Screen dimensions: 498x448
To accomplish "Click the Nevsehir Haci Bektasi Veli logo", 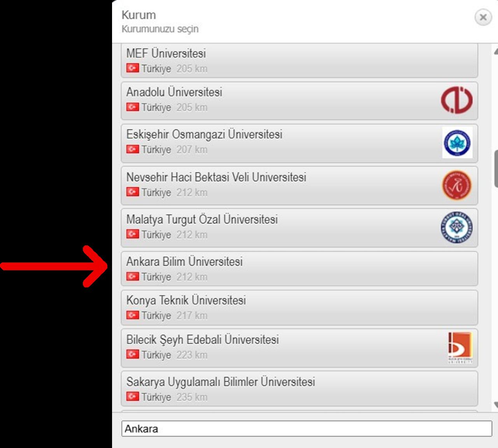I will [x=457, y=185].
